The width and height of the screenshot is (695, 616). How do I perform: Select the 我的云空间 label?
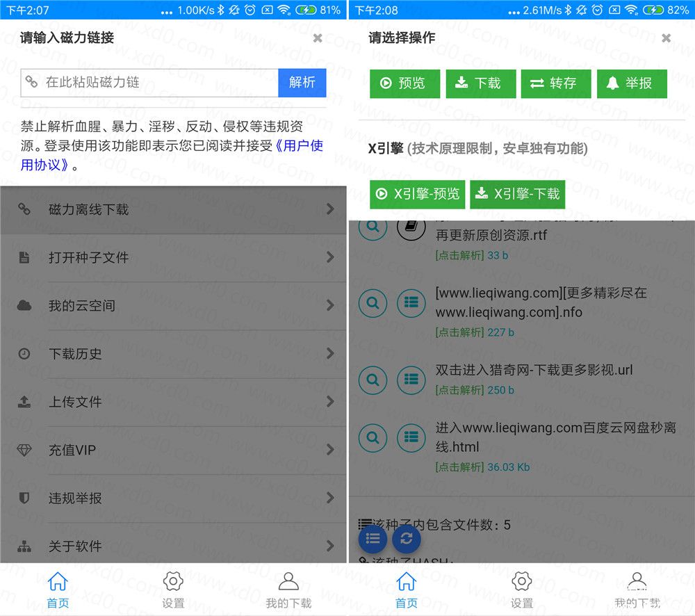[82, 305]
